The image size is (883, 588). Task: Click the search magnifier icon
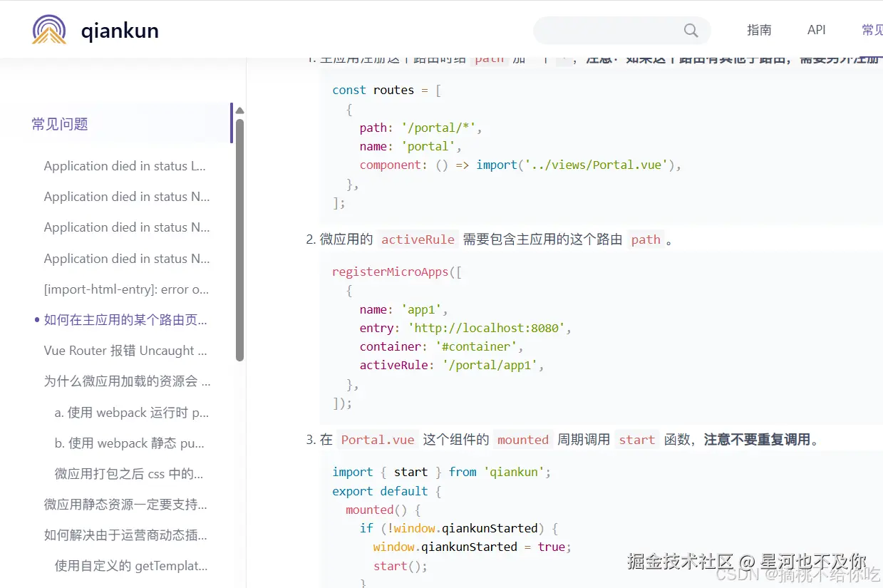691,30
